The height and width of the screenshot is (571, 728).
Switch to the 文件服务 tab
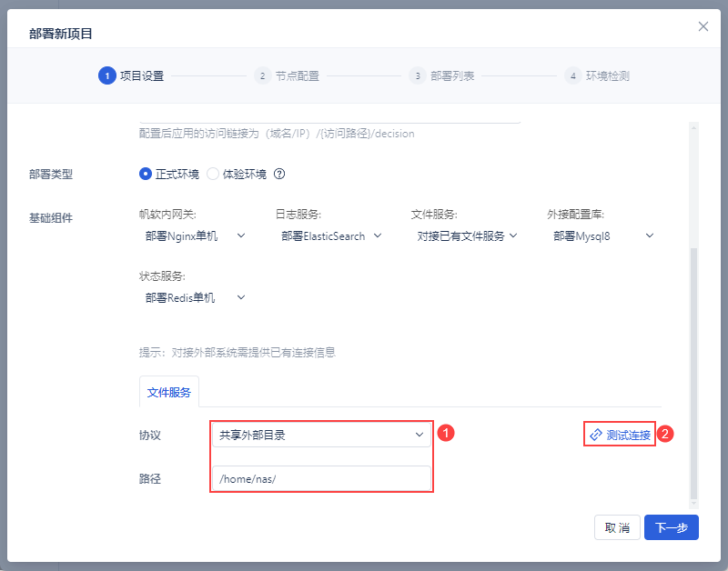169,393
